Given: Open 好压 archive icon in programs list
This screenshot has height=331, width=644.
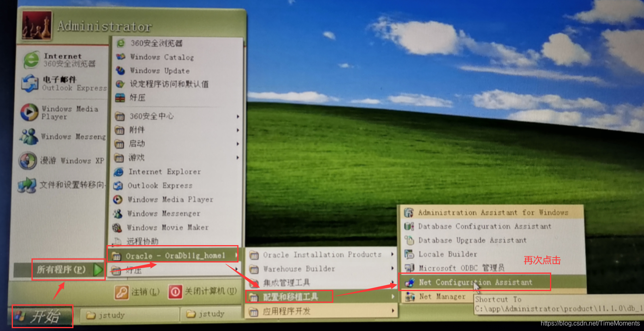Looking at the screenshot, I should coord(120,98).
